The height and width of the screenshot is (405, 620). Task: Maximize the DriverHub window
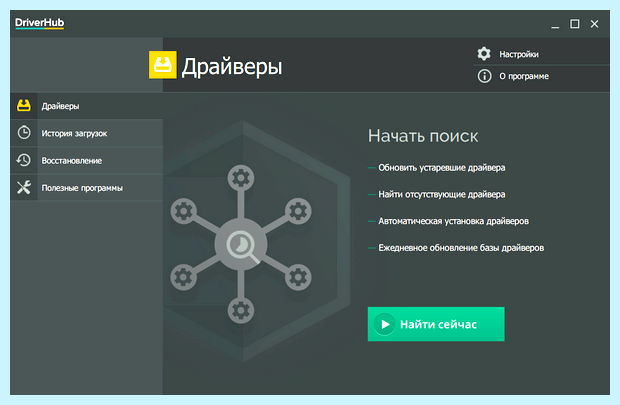tap(575, 24)
